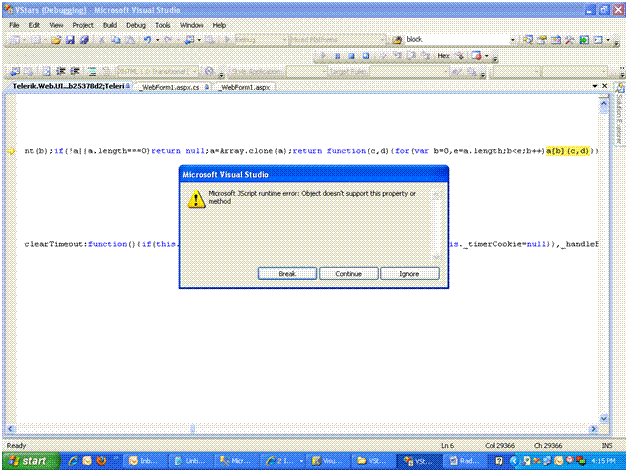Open the Solution Explorer toolbar icon

click(x=528, y=40)
